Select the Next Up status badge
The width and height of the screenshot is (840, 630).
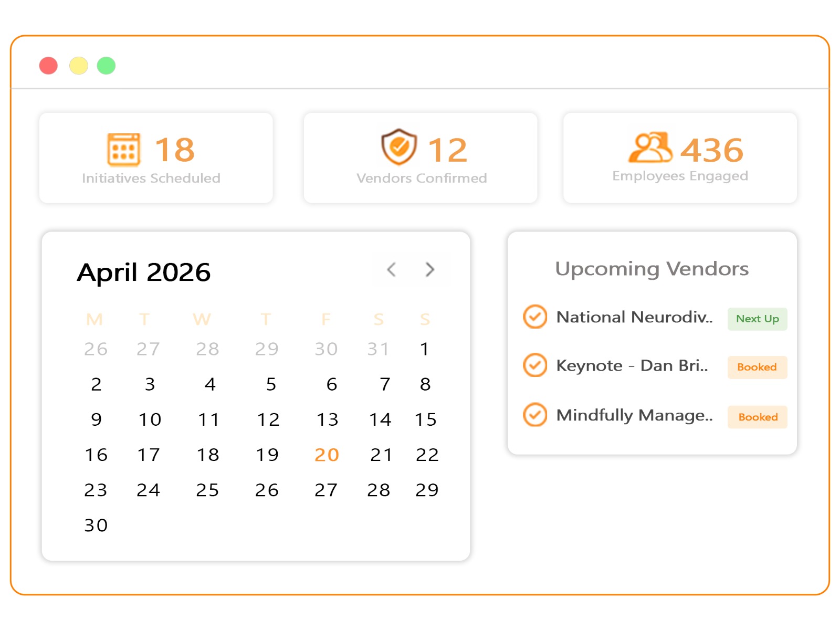point(757,319)
